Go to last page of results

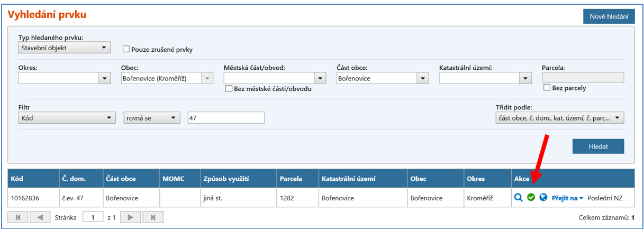coord(153,217)
